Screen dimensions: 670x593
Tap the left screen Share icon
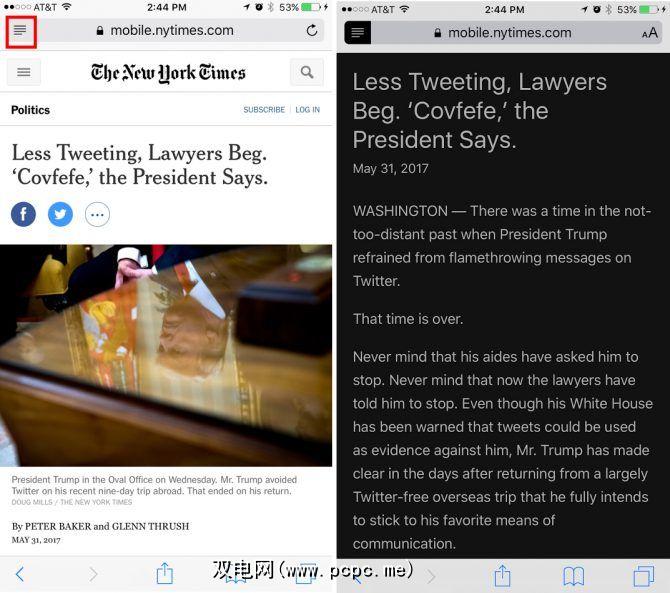pos(165,573)
